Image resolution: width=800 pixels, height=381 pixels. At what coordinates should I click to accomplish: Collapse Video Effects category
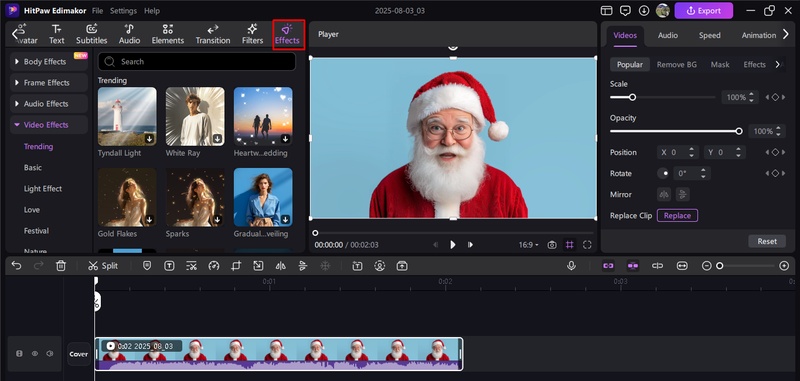tap(49, 124)
